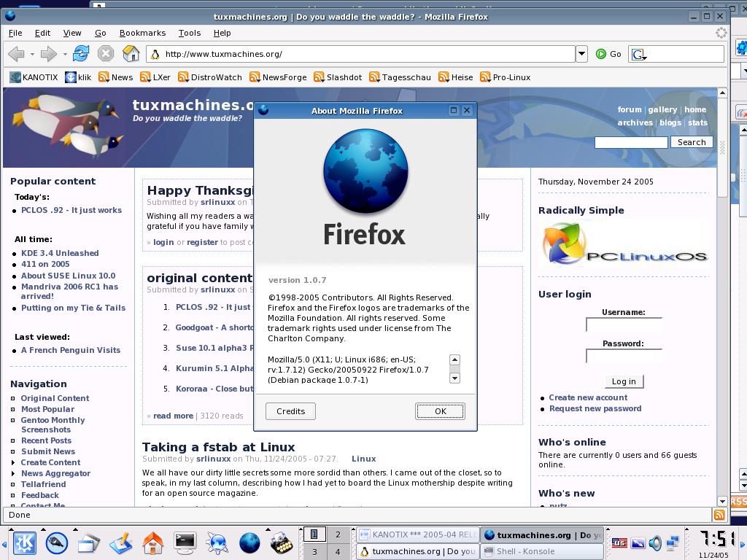Open the Pro-Linux feed bookmark
Image resolution: width=747 pixels, height=560 pixels.
(x=505, y=77)
